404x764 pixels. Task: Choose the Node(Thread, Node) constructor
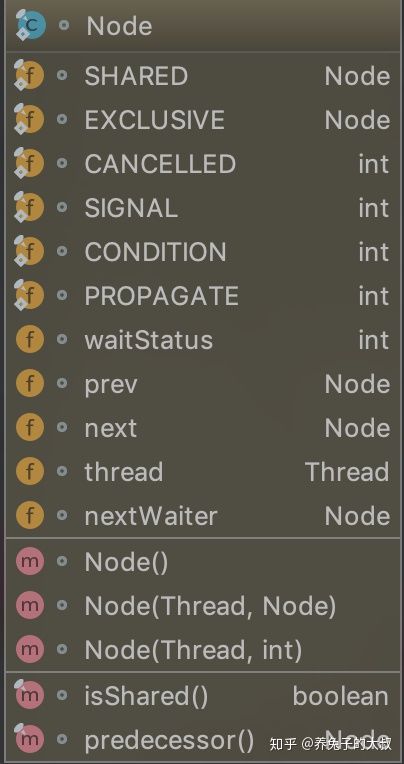(202, 606)
